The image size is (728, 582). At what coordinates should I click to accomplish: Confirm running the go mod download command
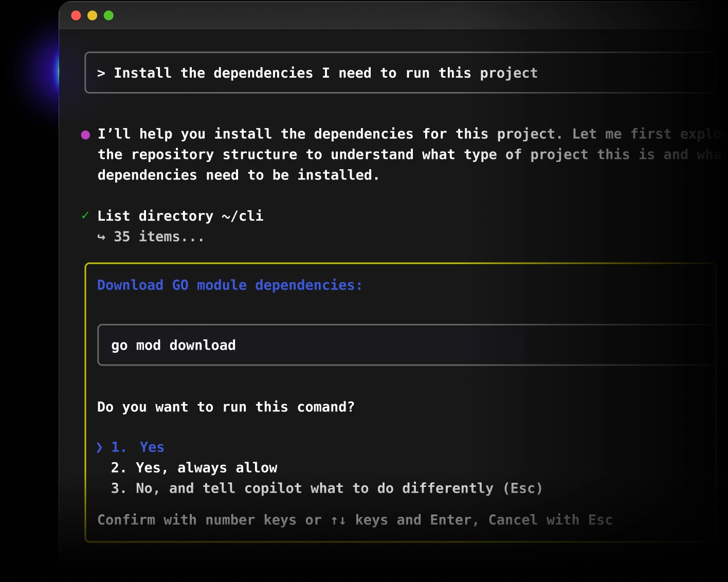[137, 447]
